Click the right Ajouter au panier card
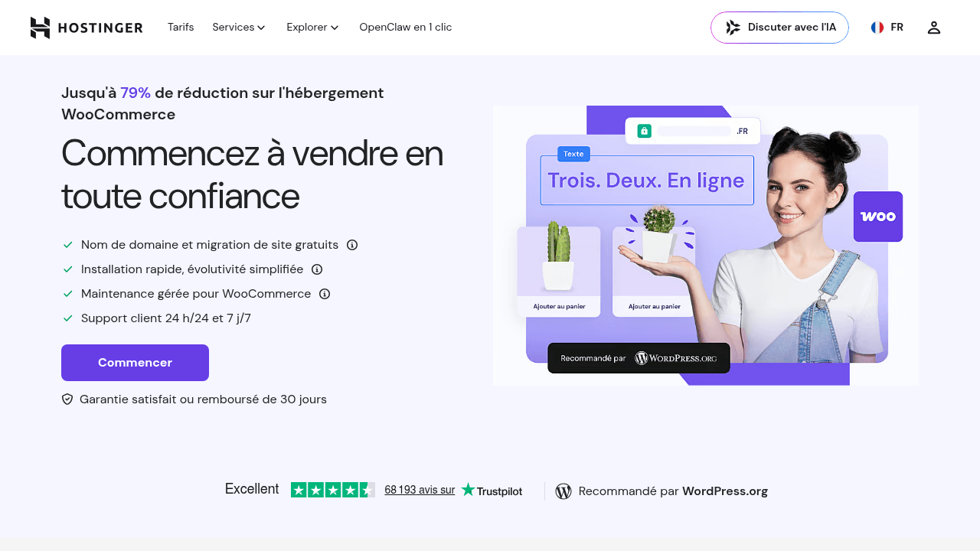The height and width of the screenshot is (551, 980). coord(654,272)
